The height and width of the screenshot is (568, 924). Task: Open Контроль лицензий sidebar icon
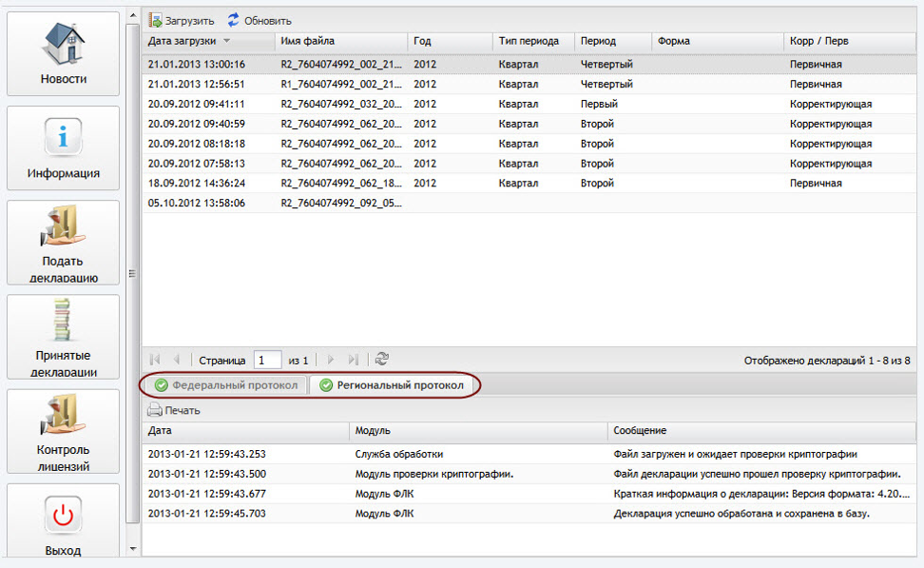pos(63,418)
